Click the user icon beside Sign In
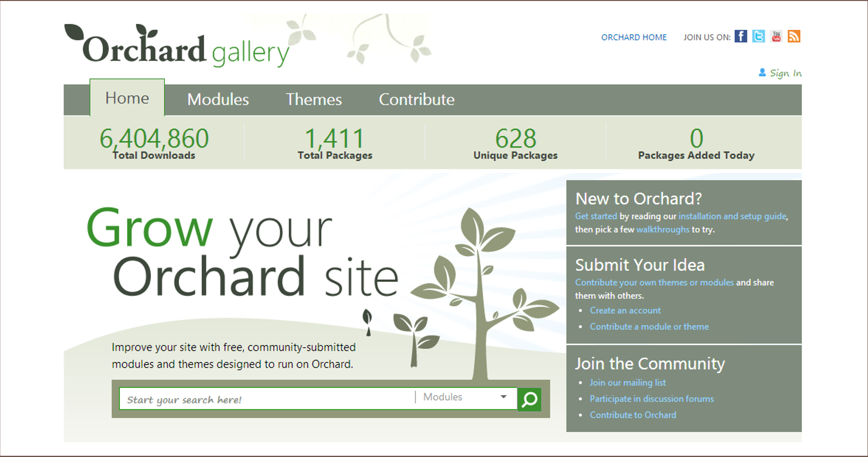 [762, 72]
